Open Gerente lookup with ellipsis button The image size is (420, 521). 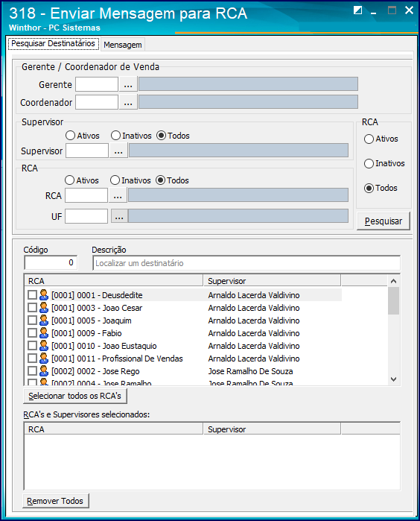pyautogui.click(x=128, y=84)
